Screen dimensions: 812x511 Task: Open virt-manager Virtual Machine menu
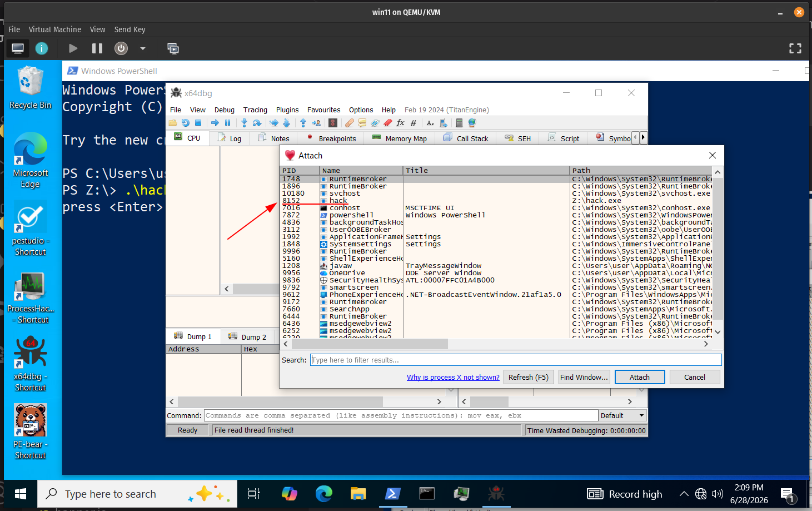click(x=55, y=29)
